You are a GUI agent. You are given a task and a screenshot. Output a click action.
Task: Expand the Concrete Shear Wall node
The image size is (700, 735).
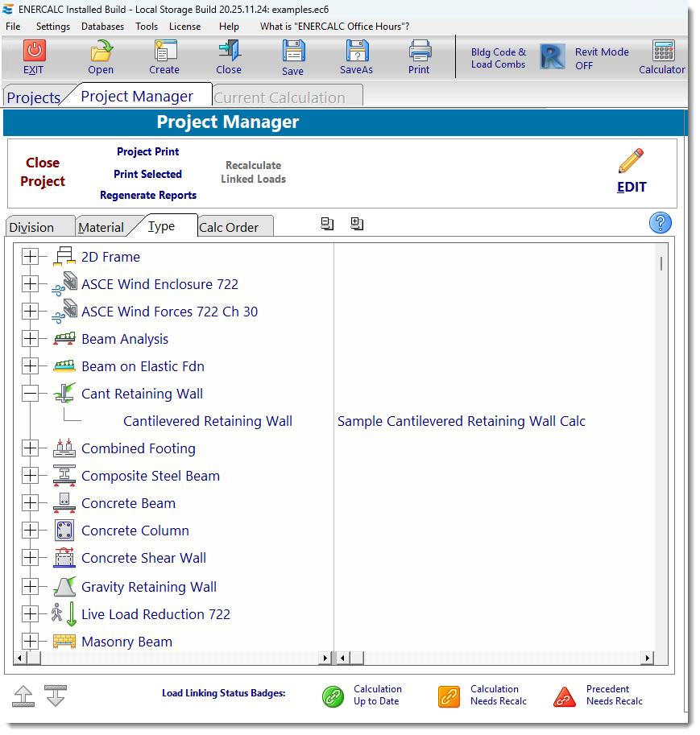tap(30, 558)
